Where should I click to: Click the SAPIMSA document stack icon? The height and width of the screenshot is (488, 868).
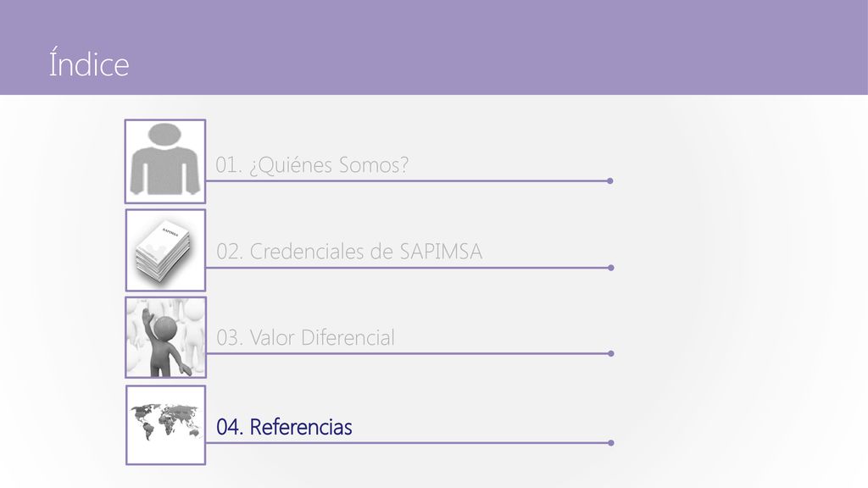click(165, 250)
